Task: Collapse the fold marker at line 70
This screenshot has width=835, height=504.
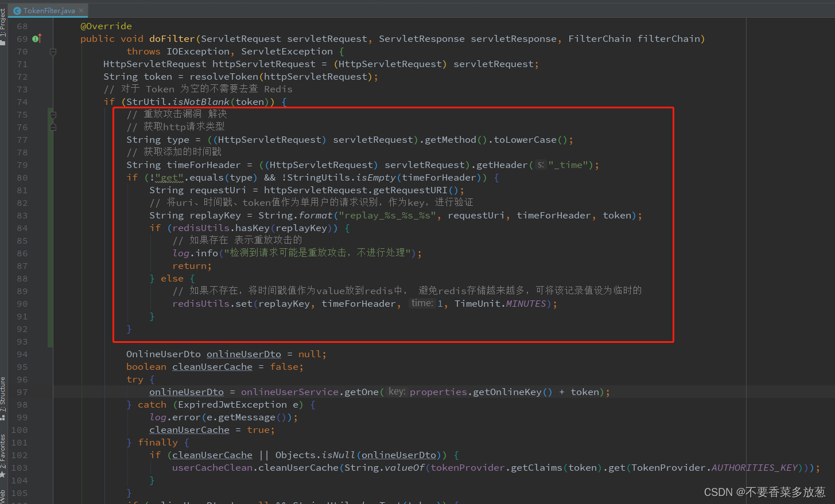Action: pyautogui.click(x=53, y=52)
